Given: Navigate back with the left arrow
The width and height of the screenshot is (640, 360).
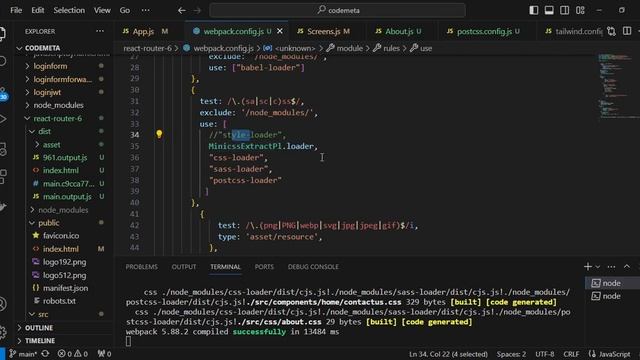Looking at the screenshot, I should (182, 11).
